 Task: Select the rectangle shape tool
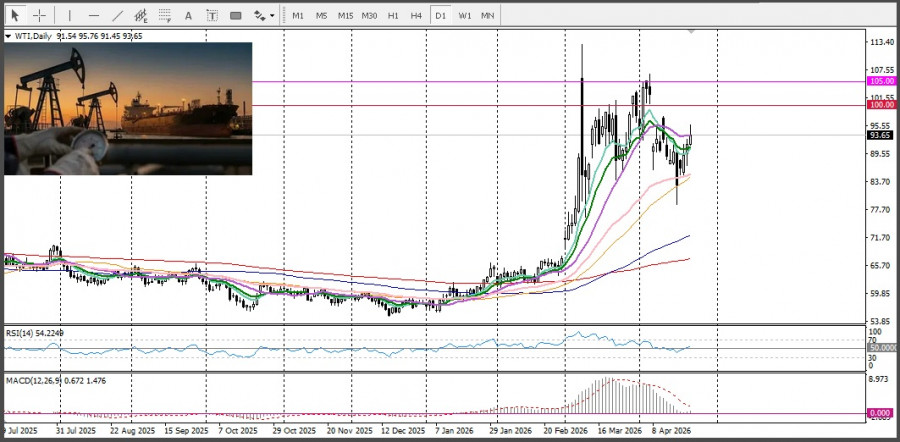236,15
